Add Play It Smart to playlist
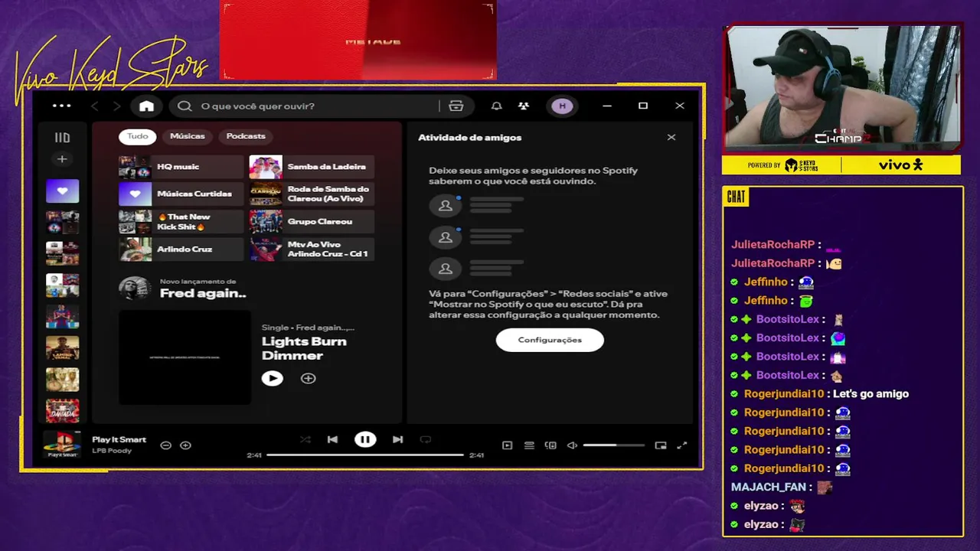980x551 pixels. click(185, 445)
